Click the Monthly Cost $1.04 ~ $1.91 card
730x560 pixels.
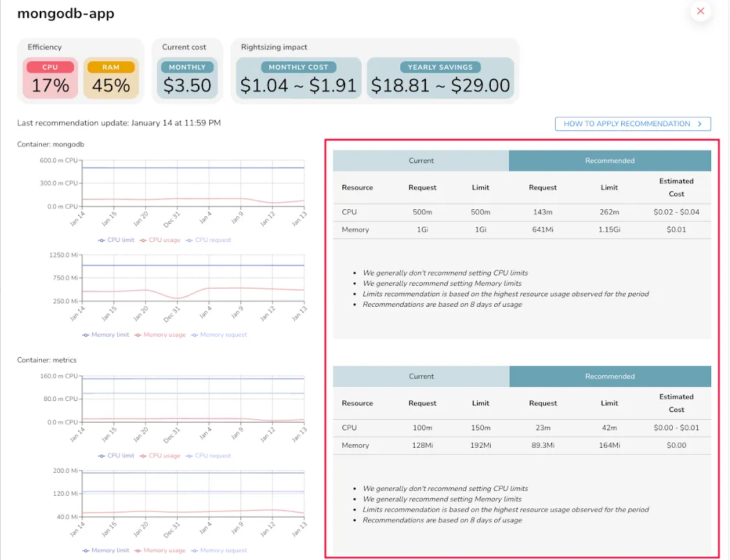click(298, 77)
